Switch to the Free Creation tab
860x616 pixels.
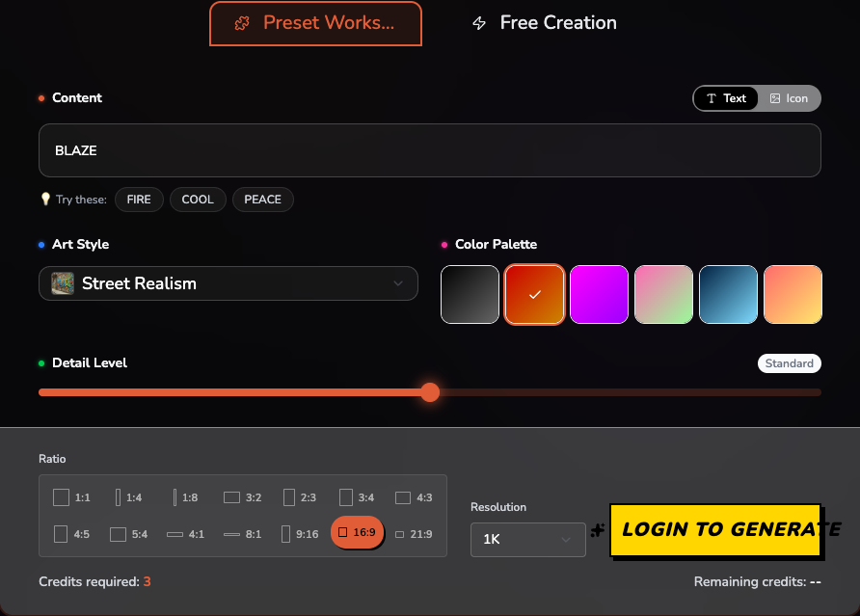click(x=544, y=23)
